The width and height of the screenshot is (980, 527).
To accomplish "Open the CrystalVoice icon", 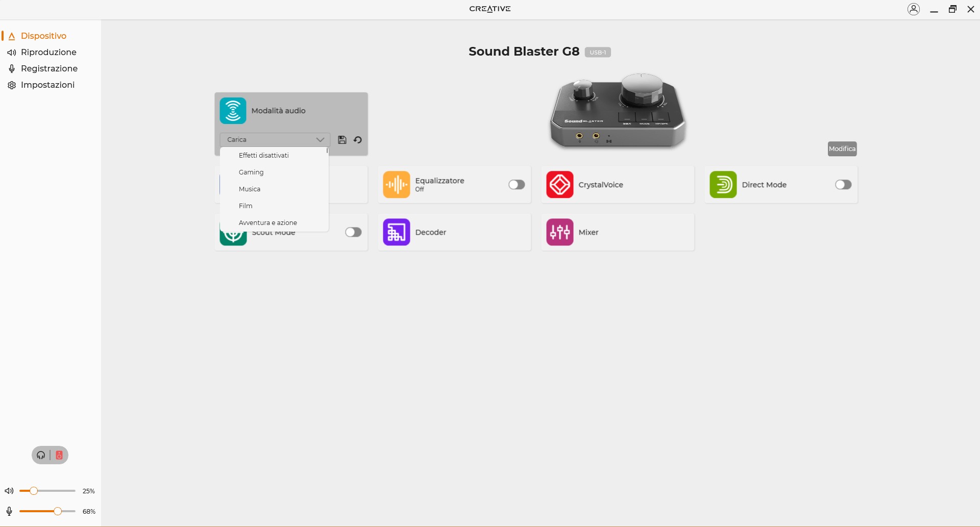I will pos(560,185).
